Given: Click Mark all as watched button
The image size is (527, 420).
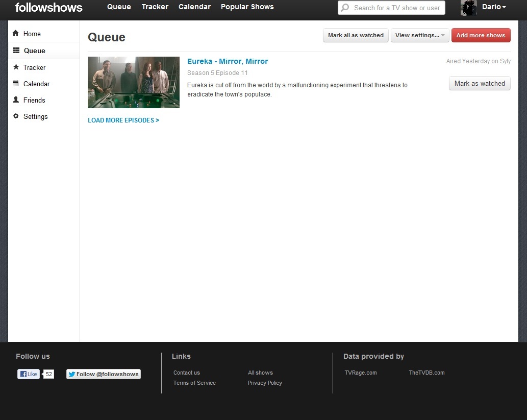Looking at the screenshot, I should (x=356, y=35).
